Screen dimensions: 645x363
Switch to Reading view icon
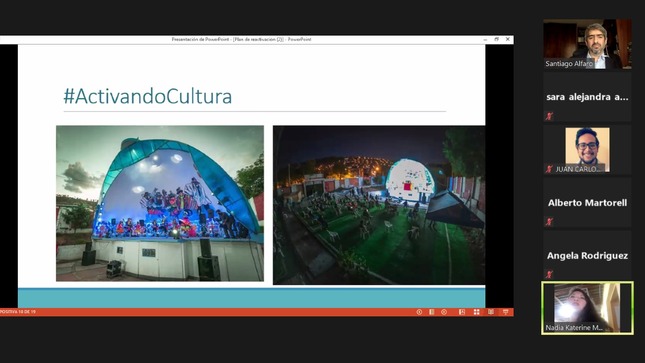coord(491,312)
